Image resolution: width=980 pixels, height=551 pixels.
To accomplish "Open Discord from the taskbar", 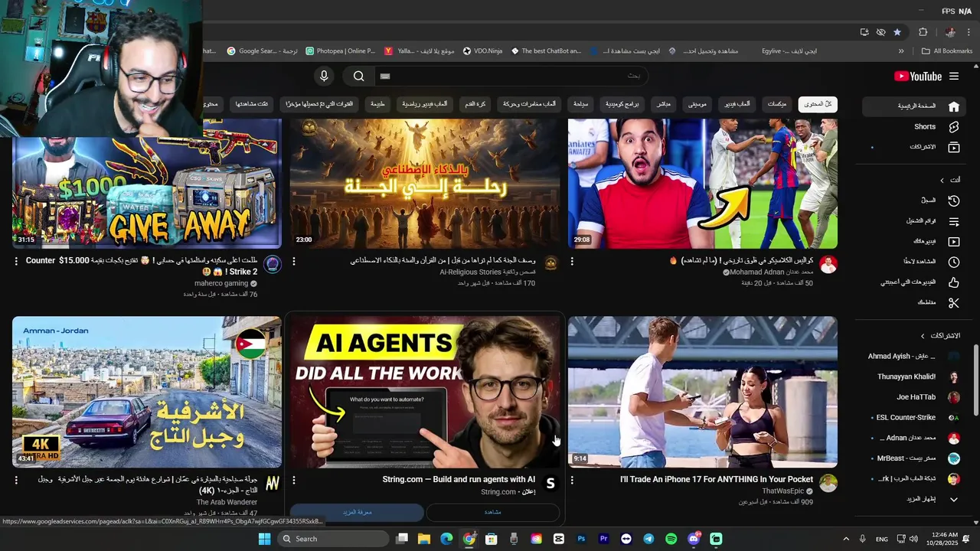I will [694, 539].
